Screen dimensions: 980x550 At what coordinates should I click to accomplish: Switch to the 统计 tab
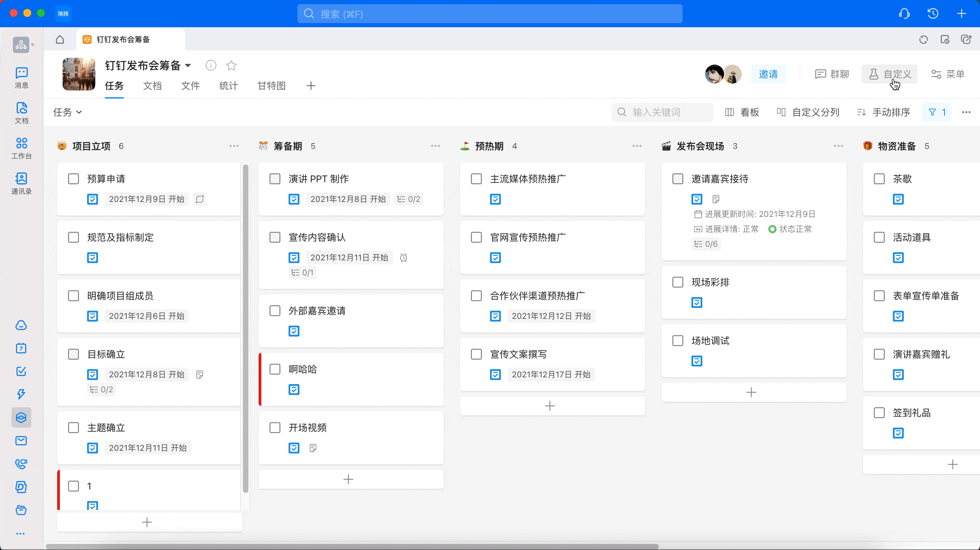[228, 86]
